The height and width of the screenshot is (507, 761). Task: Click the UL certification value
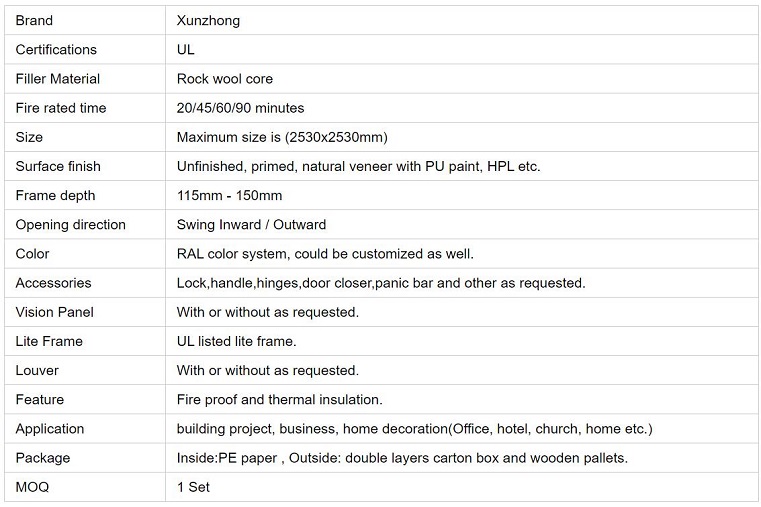click(185, 49)
